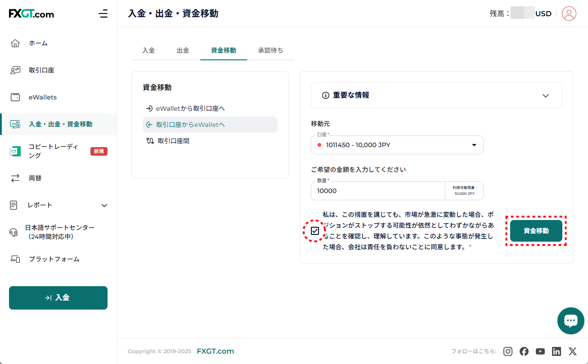Click the LinkedIn footer icon
This screenshot has width=588, height=364.
(x=557, y=351)
